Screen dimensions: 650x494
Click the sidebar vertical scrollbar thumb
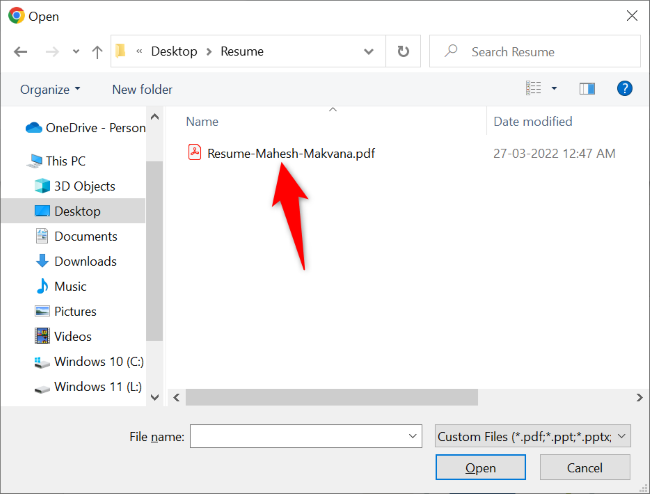(x=154, y=251)
